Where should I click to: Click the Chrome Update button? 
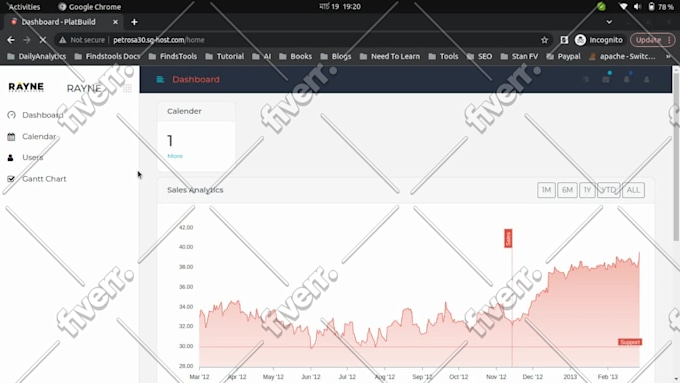pos(652,40)
